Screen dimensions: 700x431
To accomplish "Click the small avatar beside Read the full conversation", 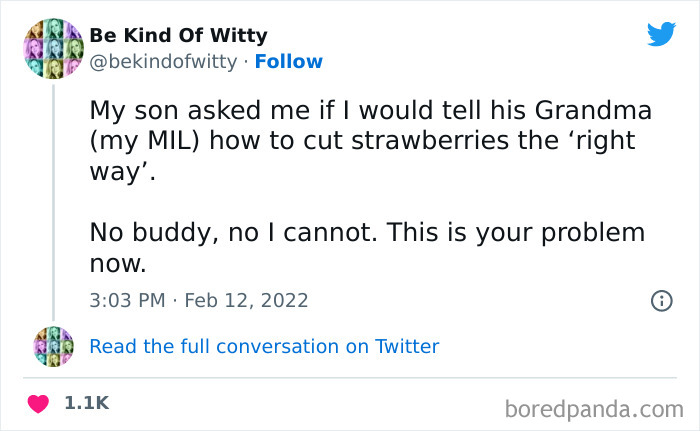I will coord(53,346).
